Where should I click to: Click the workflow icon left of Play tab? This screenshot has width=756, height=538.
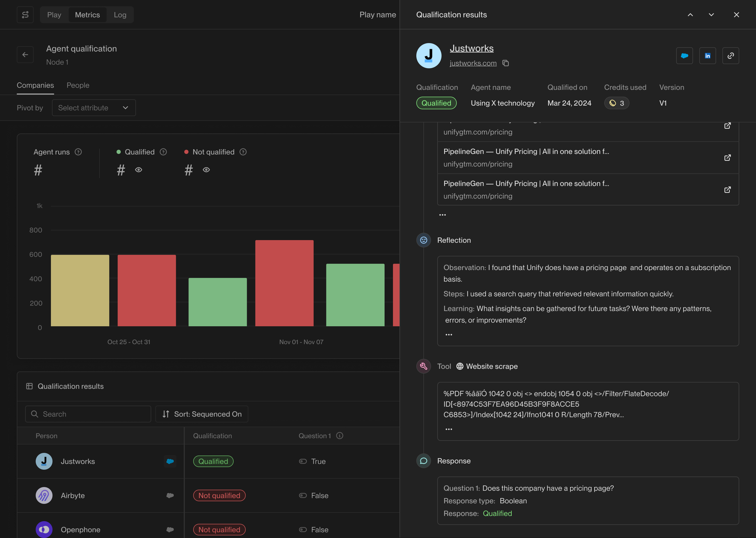coord(25,15)
